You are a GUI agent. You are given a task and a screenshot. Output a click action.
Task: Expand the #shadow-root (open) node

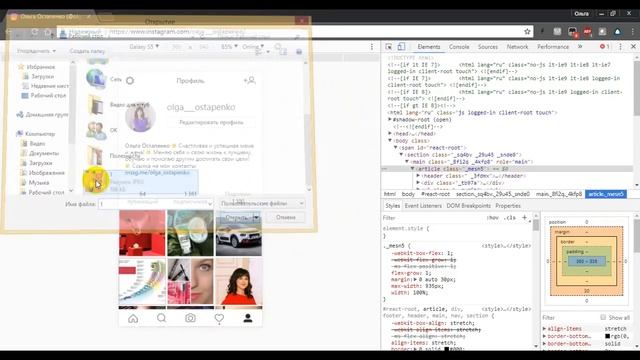pos(390,120)
